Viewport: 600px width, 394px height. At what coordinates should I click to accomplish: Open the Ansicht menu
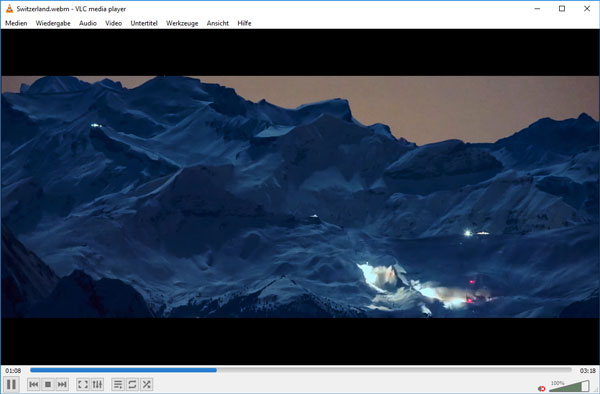pos(218,23)
